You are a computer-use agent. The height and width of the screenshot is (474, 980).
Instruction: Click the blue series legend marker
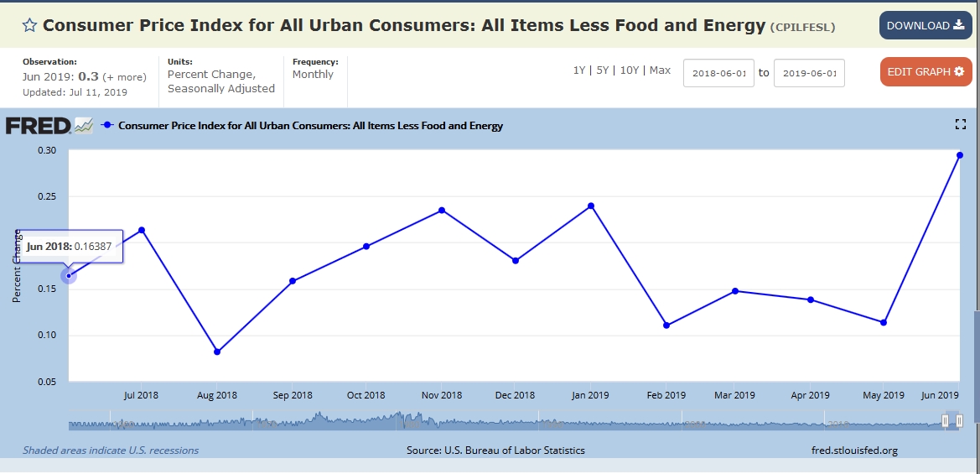[x=106, y=126]
